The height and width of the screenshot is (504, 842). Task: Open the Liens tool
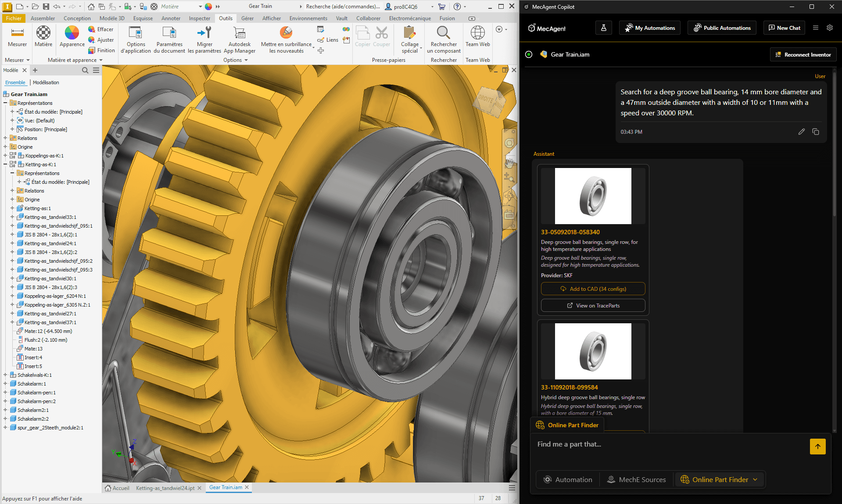point(328,40)
